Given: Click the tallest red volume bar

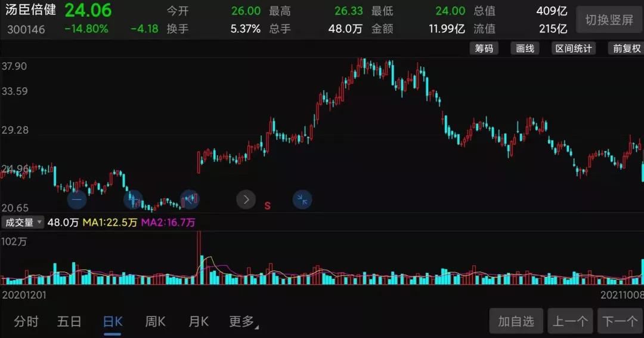Looking at the screenshot, I should pos(199,258).
